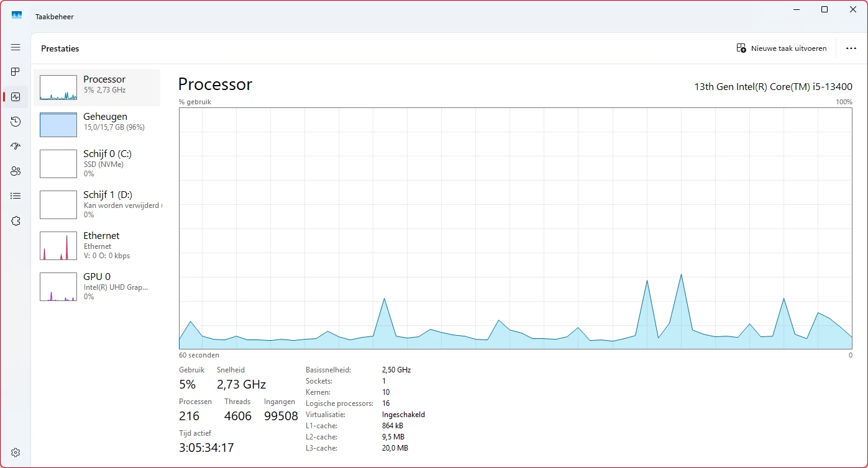Click the Taakbeheer app icon in title bar
868x468 pixels.
click(17, 16)
